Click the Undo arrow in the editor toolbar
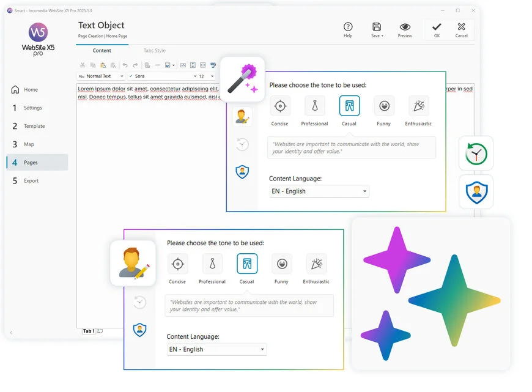Screen dimensions: 532x392 tap(125, 65)
